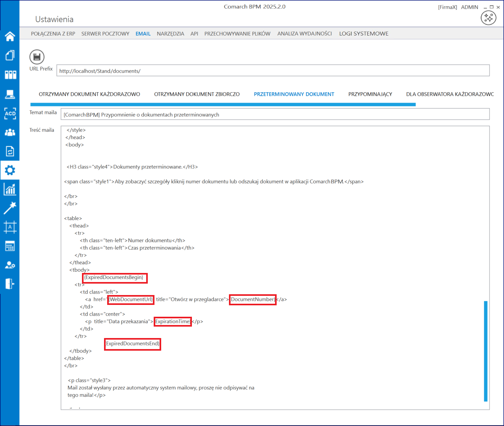The image size is (504, 426).
Task: Open the Narzędzia tab
Action: click(170, 34)
